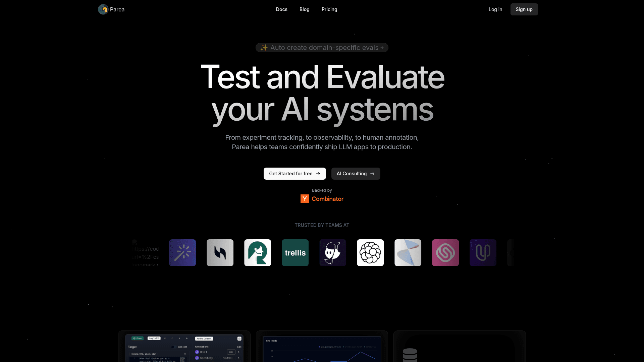Open the 'Auto create domain-specific evals' announcement pill
Viewport: 644px width, 362px height.
(x=322, y=48)
